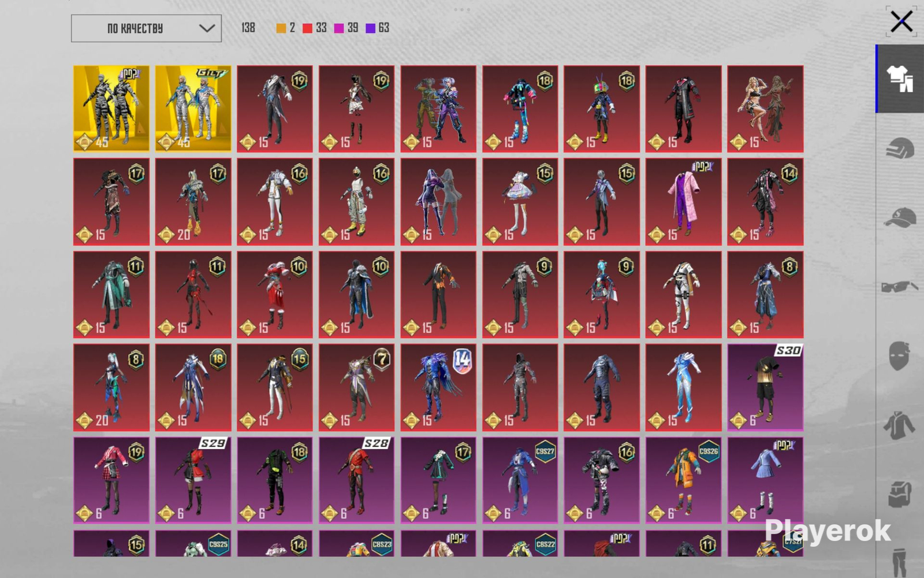Select the purple-tile level 17 dark green dress
The height and width of the screenshot is (578, 924).
pyautogui.click(x=438, y=480)
